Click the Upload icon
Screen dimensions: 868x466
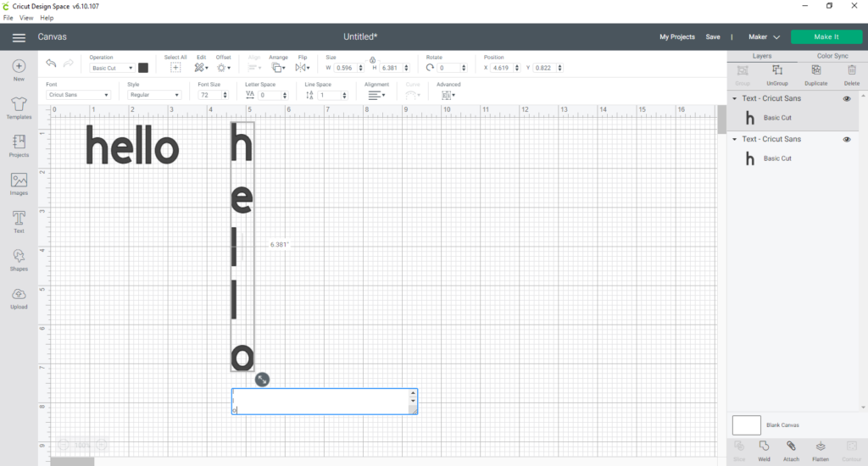tap(19, 297)
